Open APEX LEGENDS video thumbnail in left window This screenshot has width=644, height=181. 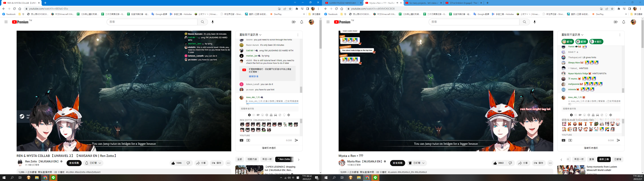(x=249, y=170)
